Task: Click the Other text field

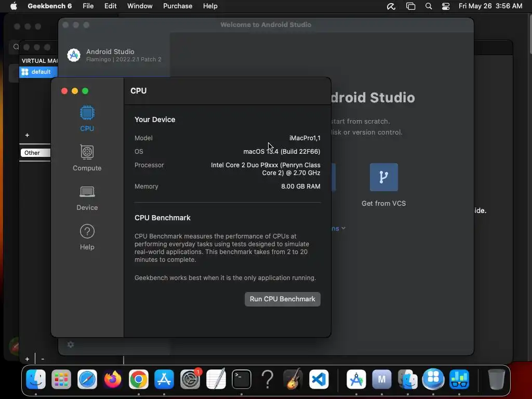Action: pos(35,153)
